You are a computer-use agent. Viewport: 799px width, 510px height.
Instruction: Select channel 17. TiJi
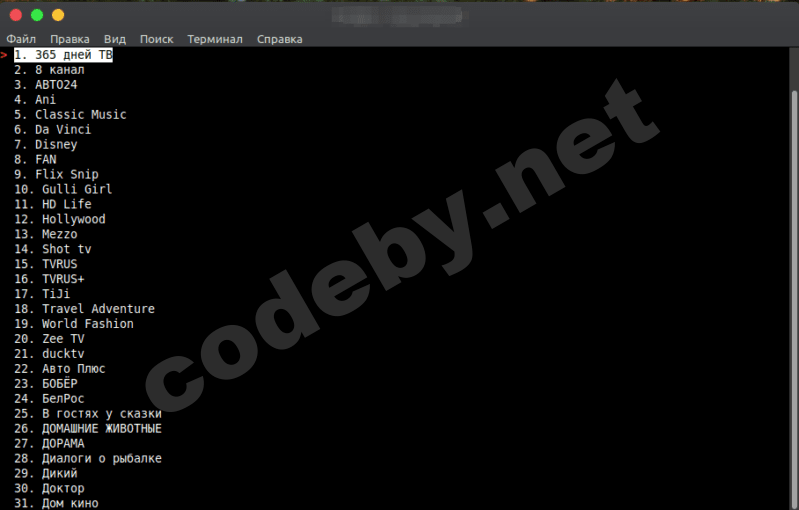click(42, 294)
